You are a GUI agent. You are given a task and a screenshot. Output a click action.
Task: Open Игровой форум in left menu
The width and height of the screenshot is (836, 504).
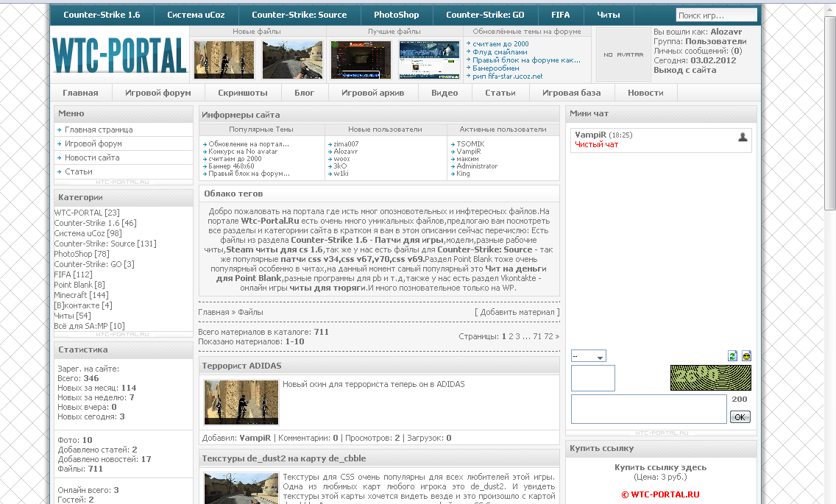[x=93, y=144]
